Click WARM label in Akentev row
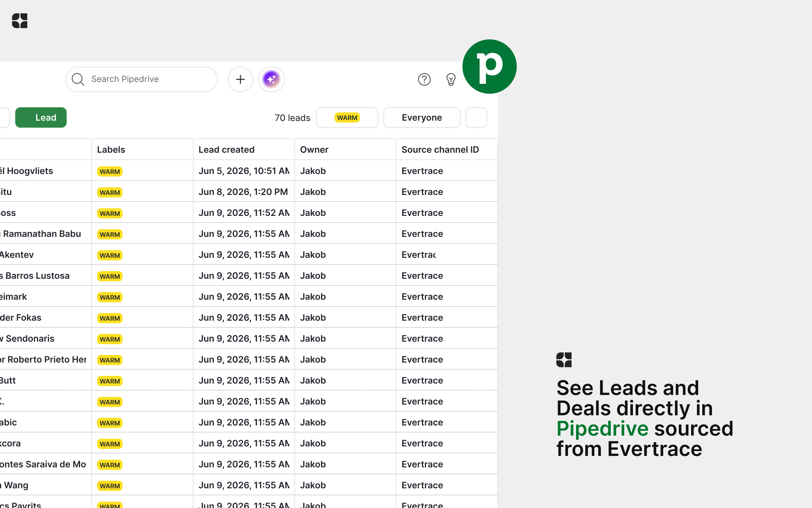The width and height of the screenshot is (812, 508). click(x=110, y=255)
